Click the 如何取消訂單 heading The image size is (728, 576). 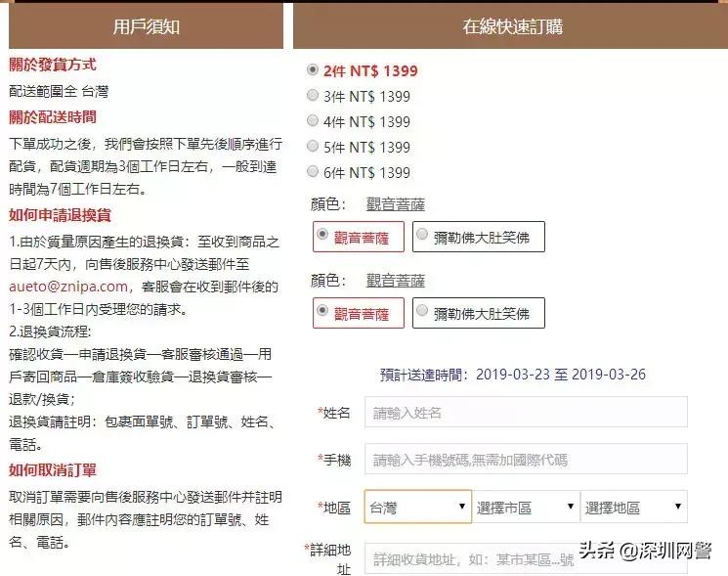tap(53, 470)
